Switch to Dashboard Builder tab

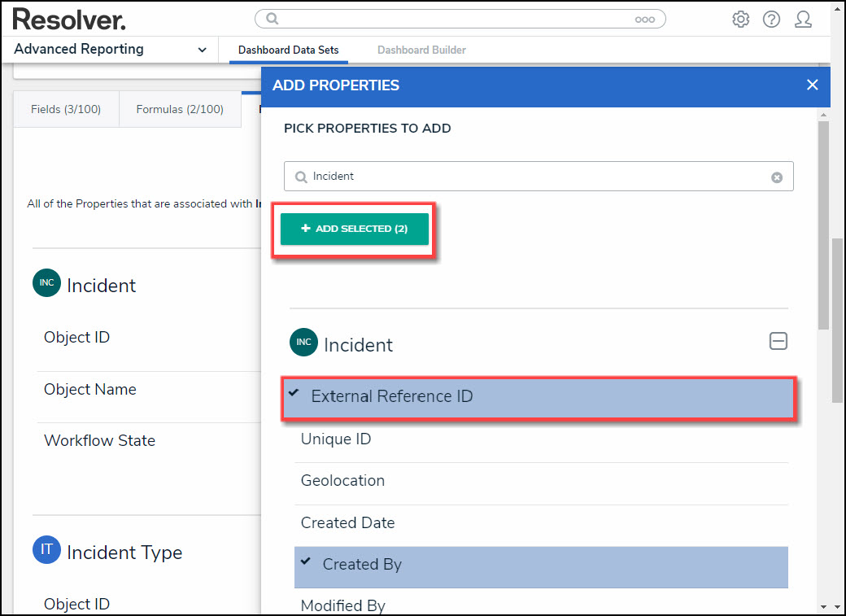tap(421, 50)
